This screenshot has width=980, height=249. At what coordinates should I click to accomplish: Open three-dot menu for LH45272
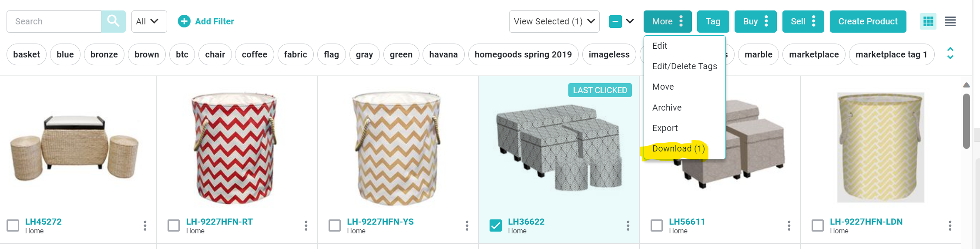[145, 225]
